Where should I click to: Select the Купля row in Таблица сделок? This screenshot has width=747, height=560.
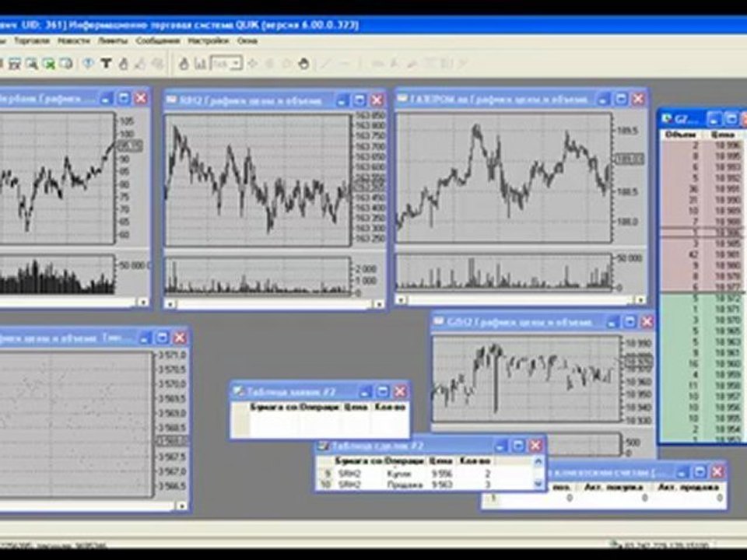pyautogui.click(x=425, y=474)
